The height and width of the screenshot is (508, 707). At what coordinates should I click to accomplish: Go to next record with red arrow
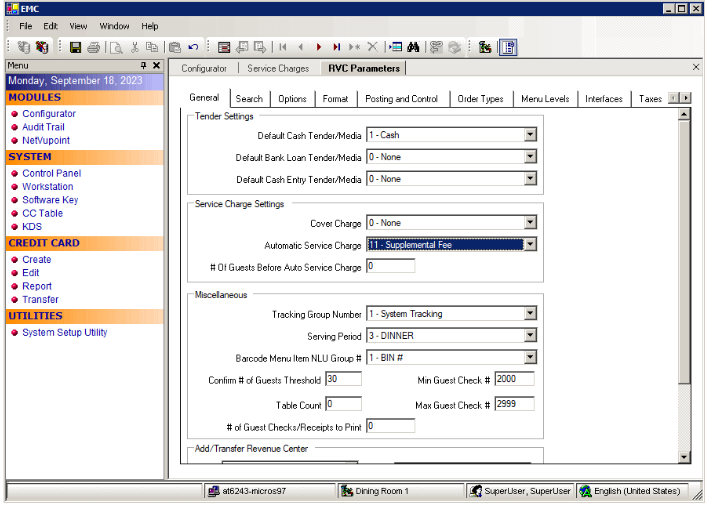click(319, 47)
